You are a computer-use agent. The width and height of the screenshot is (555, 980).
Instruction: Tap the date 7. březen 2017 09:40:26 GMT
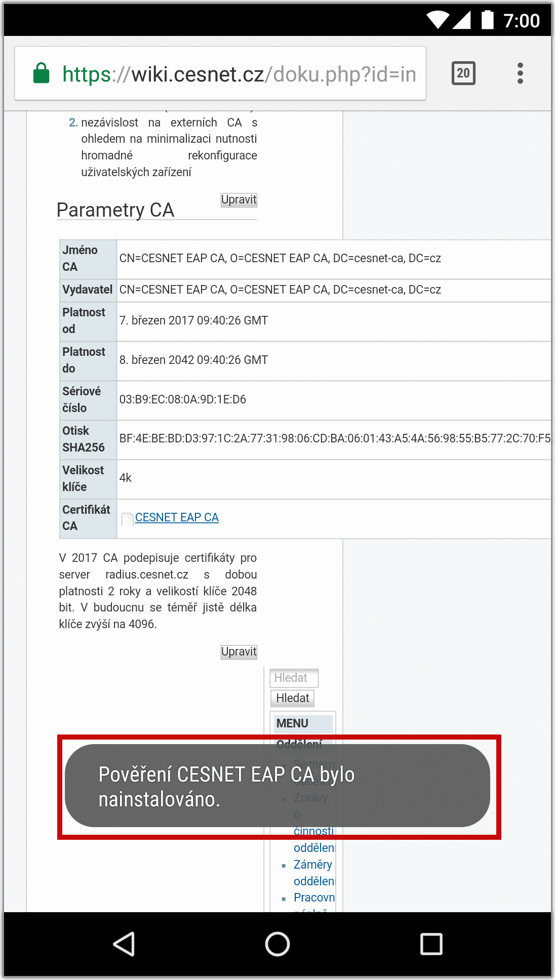pos(194,320)
